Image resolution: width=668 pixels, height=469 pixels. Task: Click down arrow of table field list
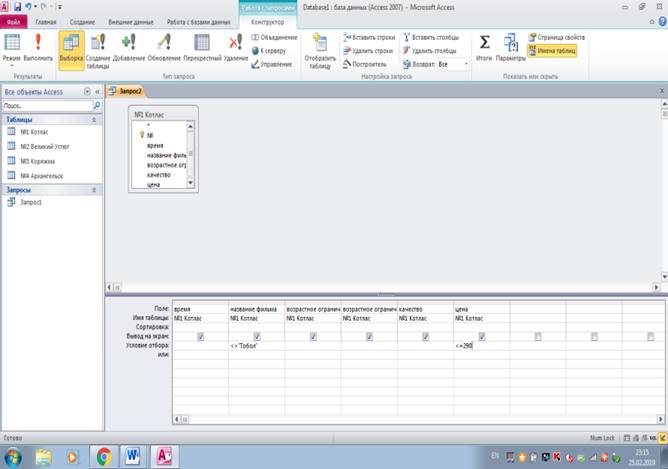click(x=190, y=183)
